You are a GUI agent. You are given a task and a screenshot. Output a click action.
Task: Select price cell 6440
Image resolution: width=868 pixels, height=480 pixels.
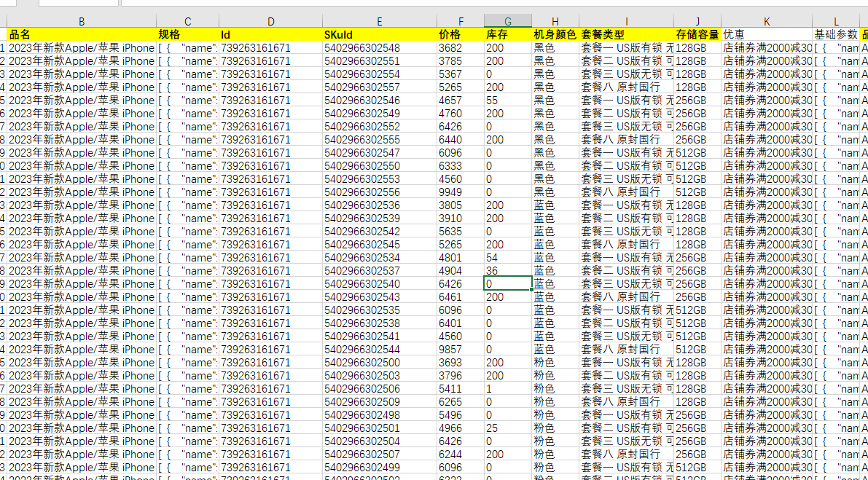(x=461, y=140)
